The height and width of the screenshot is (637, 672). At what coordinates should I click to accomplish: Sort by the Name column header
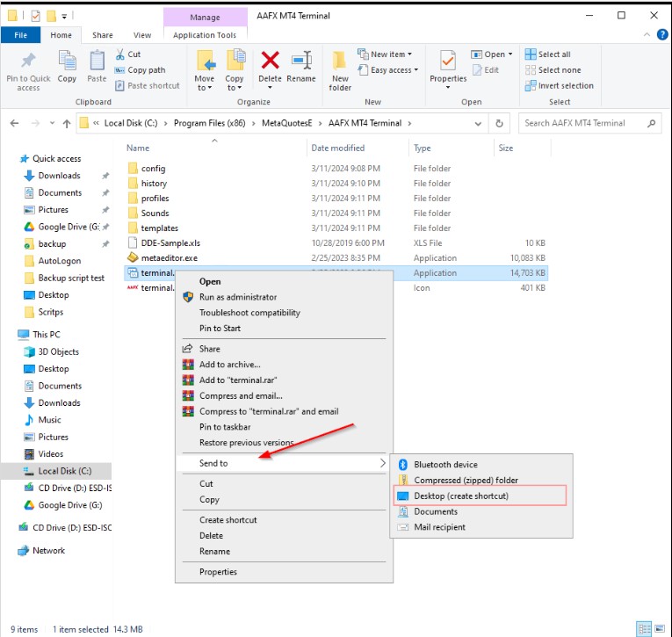pyautogui.click(x=138, y=148)
